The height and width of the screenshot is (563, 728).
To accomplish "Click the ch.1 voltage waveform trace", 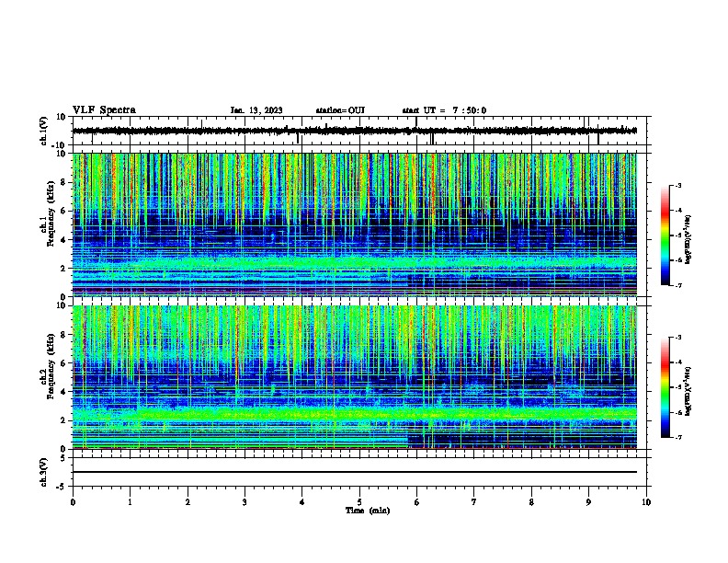I will tap(354, 131).
